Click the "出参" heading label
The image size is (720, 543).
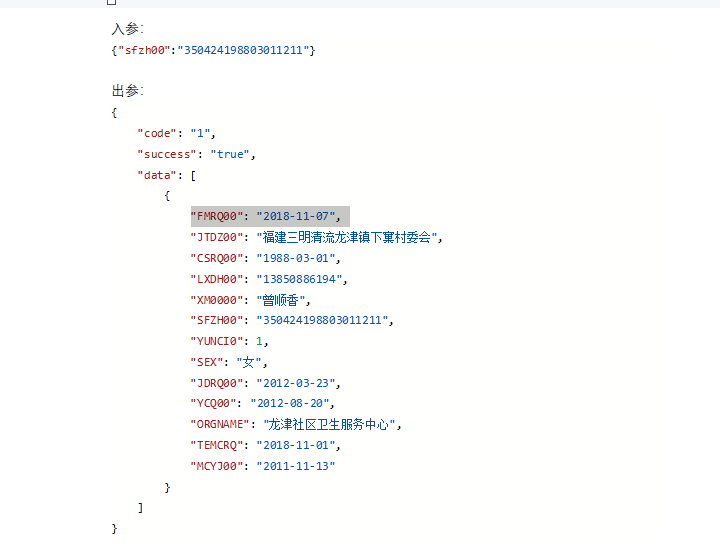(127, 91)
